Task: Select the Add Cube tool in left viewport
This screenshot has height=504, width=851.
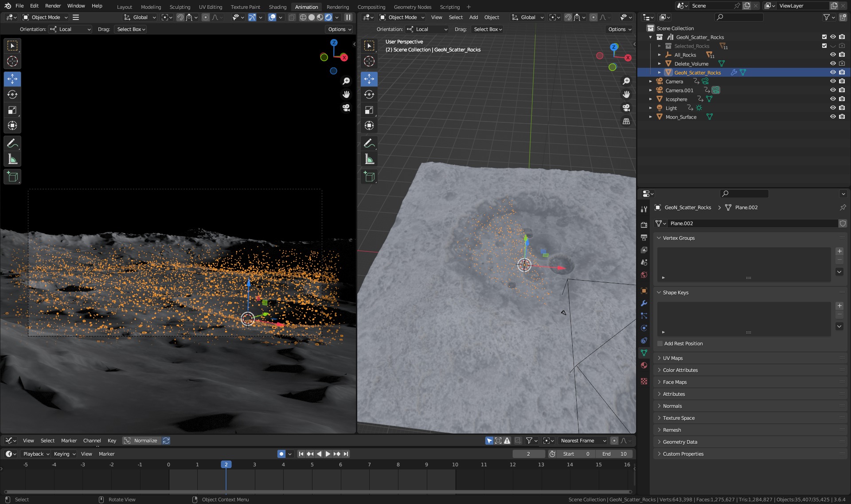Action: coord(12,176)
